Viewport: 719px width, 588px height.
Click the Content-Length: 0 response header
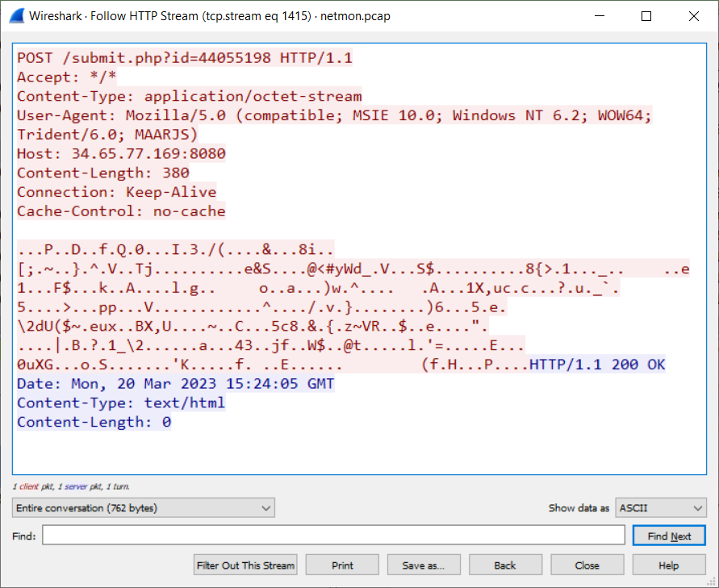click(94, 422)
